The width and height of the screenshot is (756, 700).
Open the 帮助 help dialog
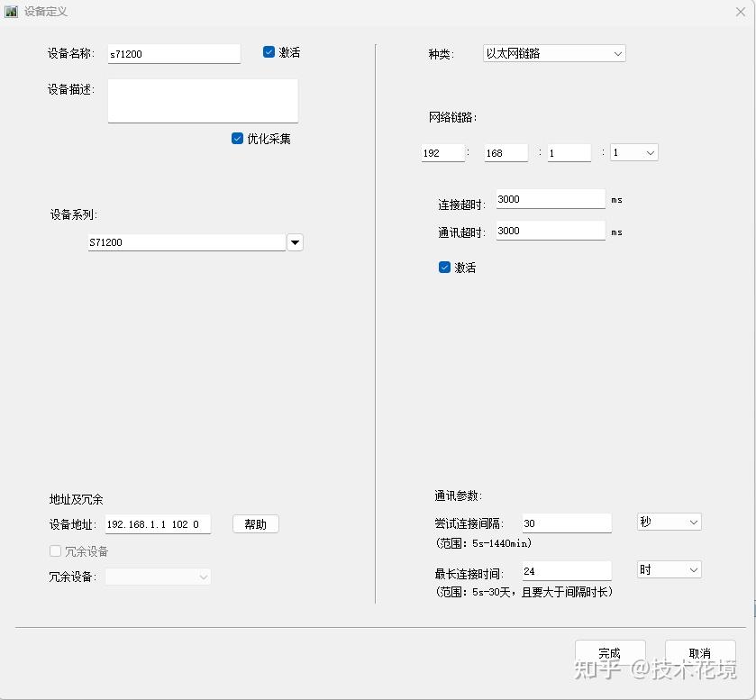[255, 523]
